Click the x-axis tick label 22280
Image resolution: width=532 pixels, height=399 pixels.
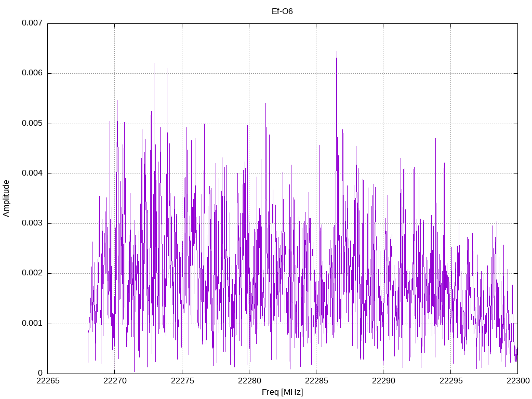tap(249, 381)
